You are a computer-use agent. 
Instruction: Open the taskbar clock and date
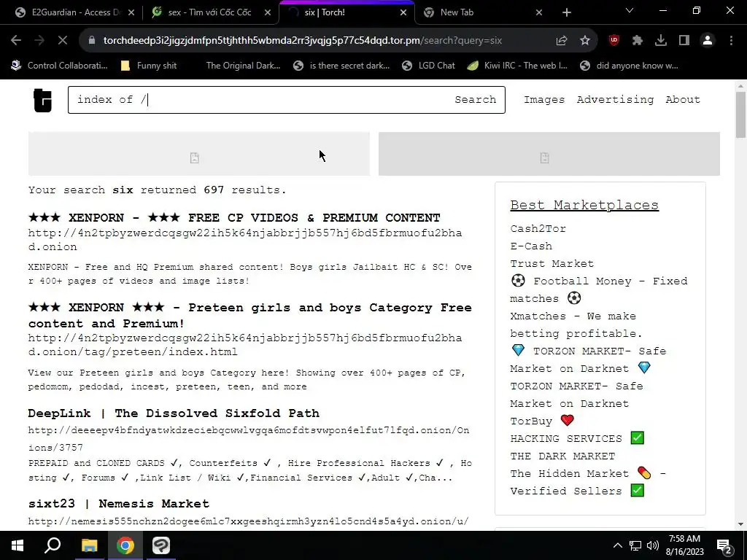tap(684, 545)
